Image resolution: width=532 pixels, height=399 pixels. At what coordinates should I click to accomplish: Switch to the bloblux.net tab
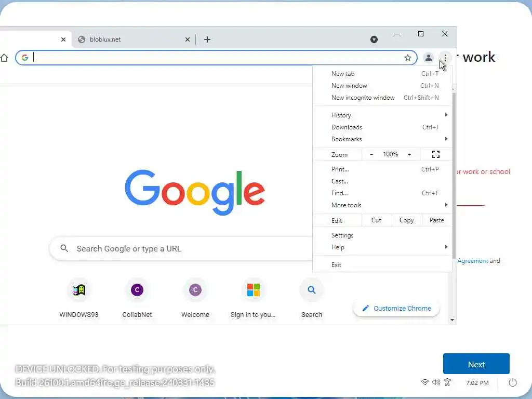tap(132, 39)
